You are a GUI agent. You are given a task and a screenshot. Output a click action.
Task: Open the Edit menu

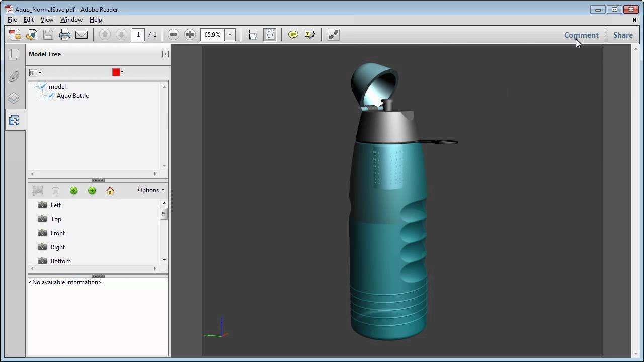[29, 20]
